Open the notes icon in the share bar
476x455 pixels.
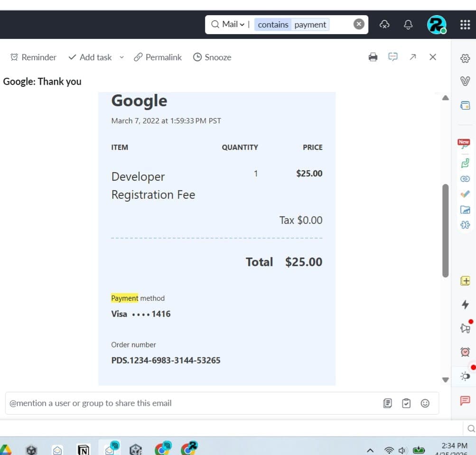point(387,403)
